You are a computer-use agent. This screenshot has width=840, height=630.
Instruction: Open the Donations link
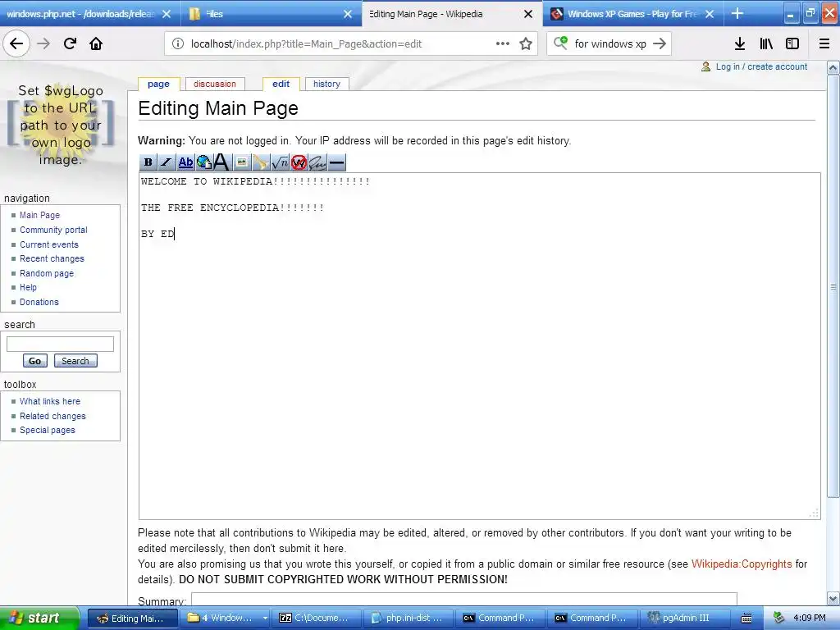(x=39, y=302)
